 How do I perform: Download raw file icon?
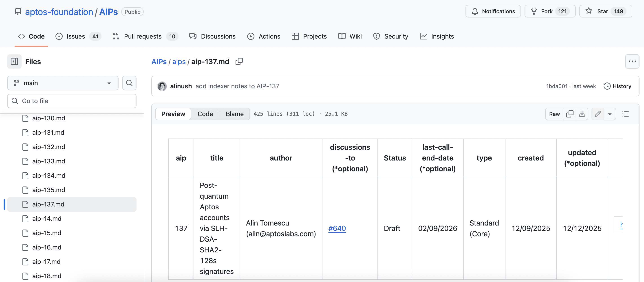[582, 114]
